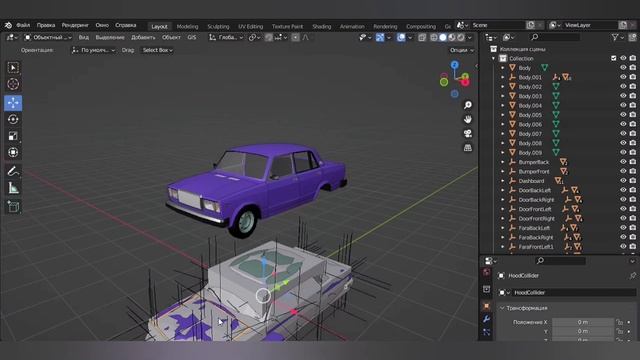Toggle visibility of BumperBack
The height and width of the screenshot is (360, 640).
tap(623, 162)
